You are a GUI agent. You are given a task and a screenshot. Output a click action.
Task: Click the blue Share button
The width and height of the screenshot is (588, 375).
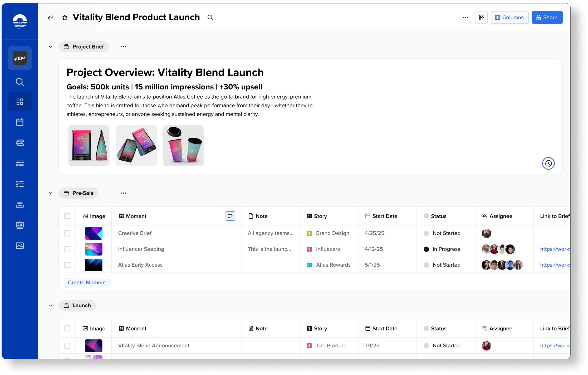pyautogui.click(x=547, y=17)
